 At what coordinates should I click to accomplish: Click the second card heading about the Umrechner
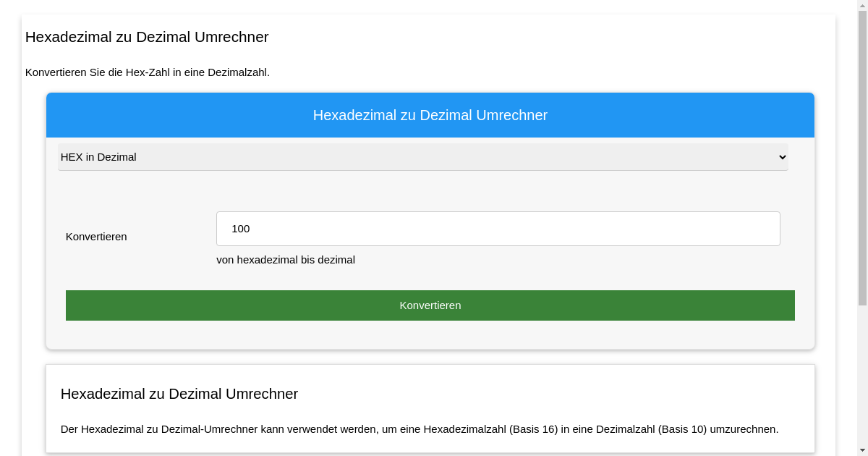179,394
